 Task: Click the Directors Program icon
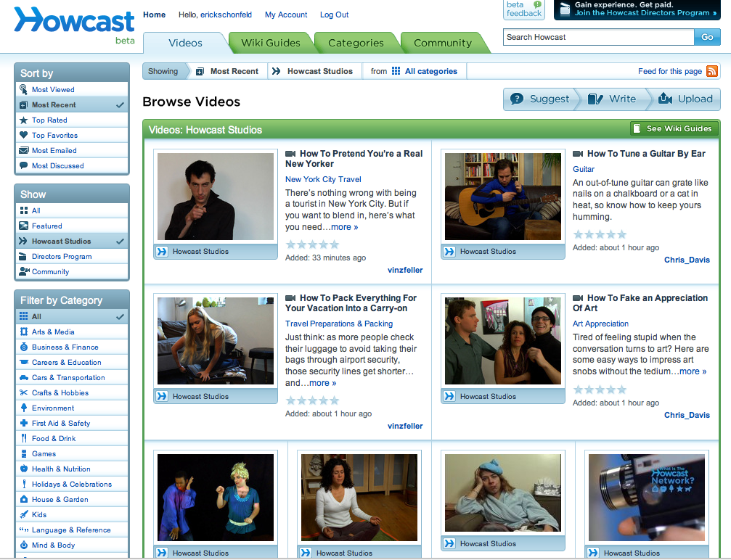[23, 256]
